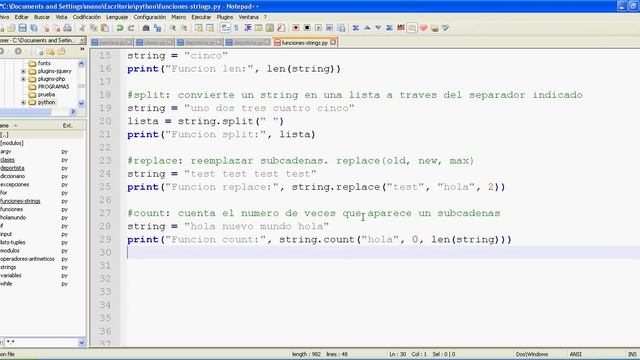Open the Lenguaje menu
This screenshot has width=640, height=360.
pos(117,17)
